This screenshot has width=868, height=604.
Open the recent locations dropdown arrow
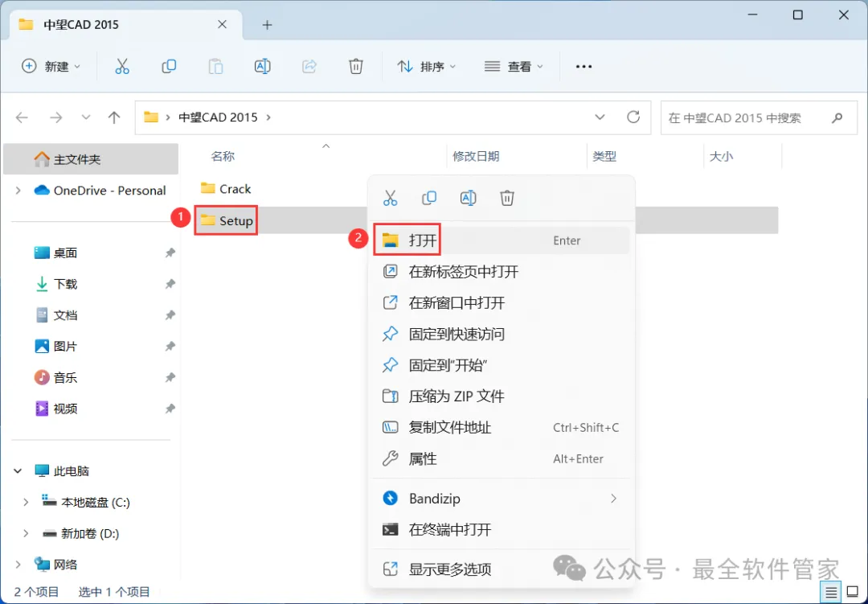(86, 117)
